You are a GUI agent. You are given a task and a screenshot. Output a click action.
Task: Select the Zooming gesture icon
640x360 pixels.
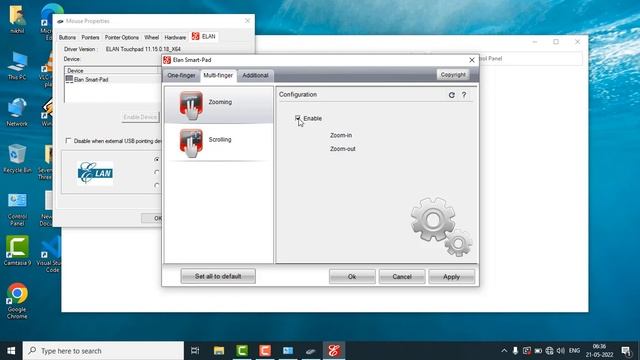click(x=191, y=105)
